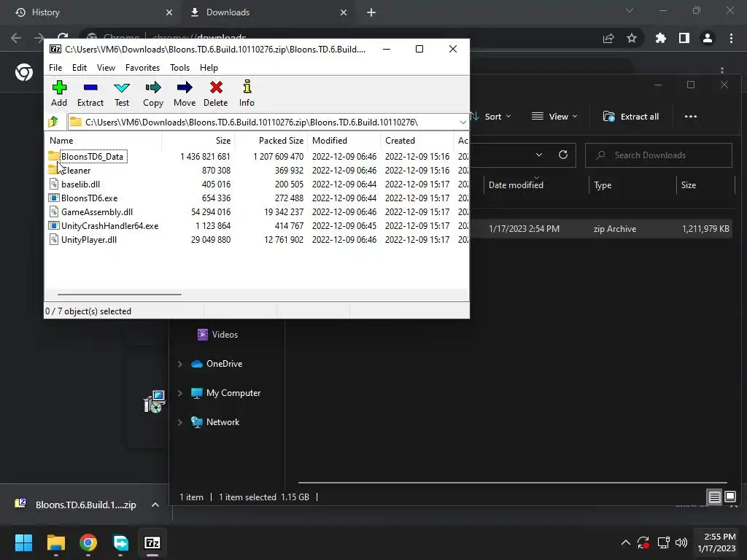
Task: Open the Chrome profile icon
Action: [x=708, y=38]
